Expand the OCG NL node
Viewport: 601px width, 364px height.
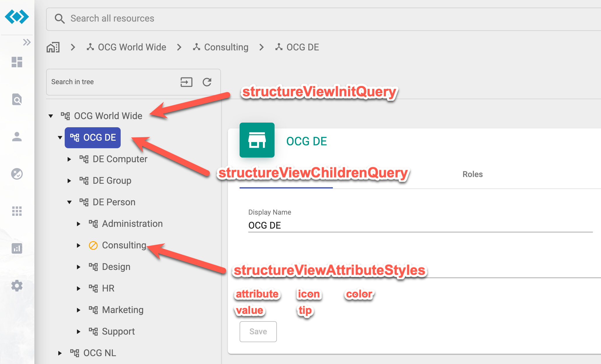coord(60,353)
